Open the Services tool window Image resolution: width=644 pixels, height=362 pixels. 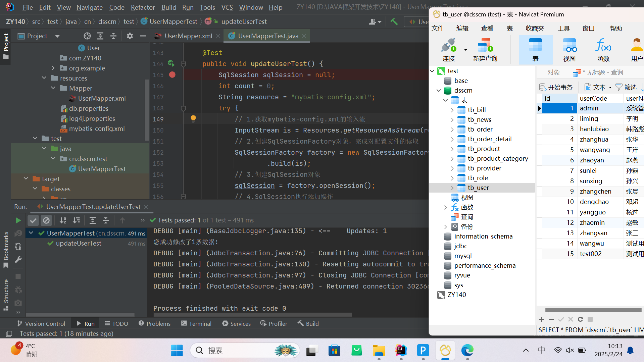236,323
